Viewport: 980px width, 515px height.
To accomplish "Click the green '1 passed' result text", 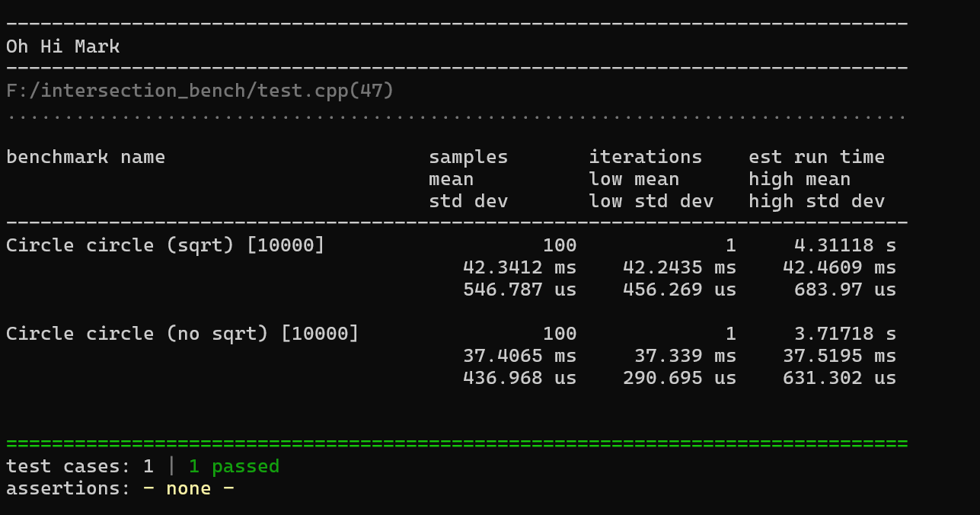I will [x=234, y=466].
